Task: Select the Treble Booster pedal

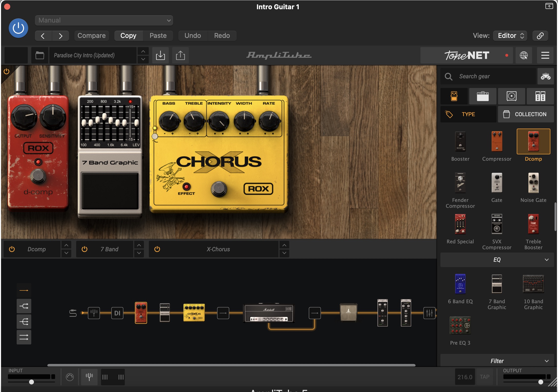Action: tap(533, 224)
